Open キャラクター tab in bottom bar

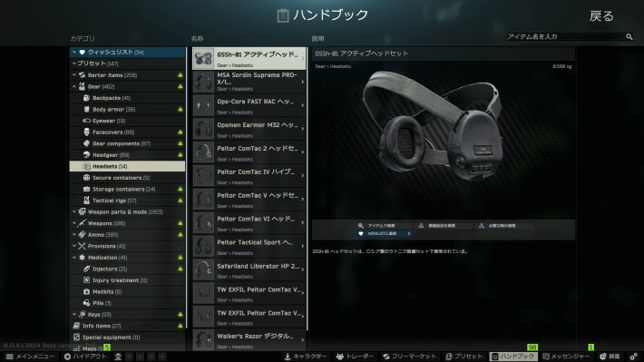[x=306, y=357]
